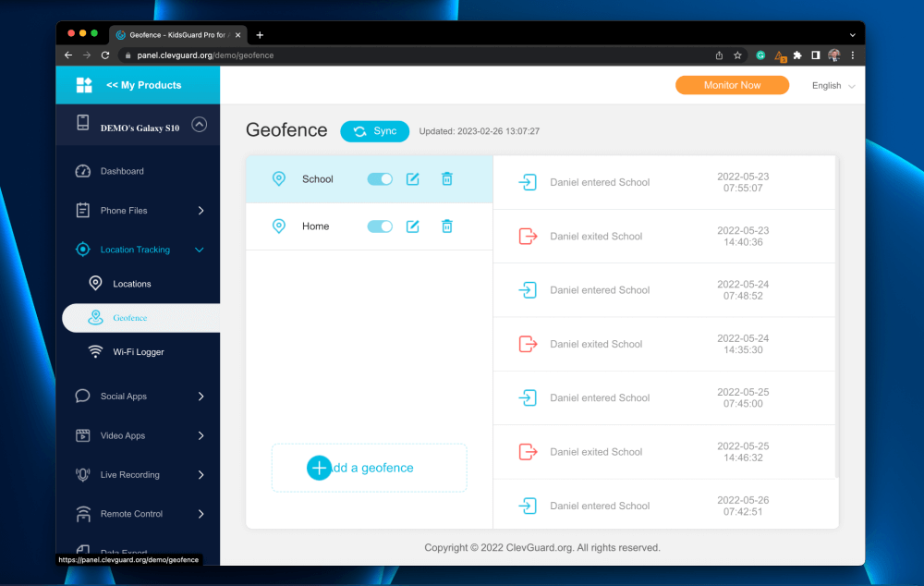Screen dimensions: 924x586
Task: Expand the Live Recording submenu arrow
Action: 201,474
